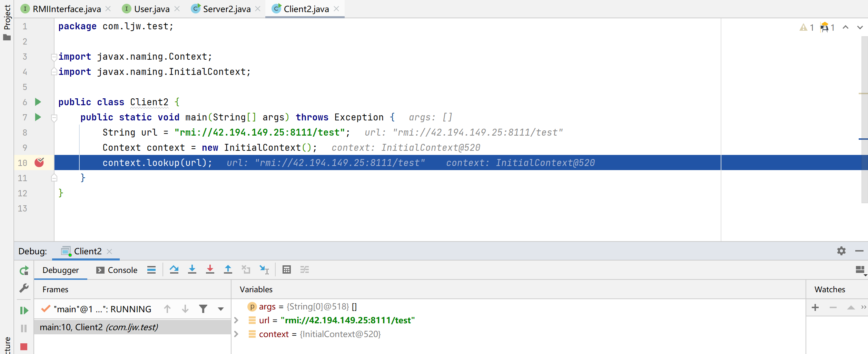Resume program execution
The image size is (868, 354).
24,311
